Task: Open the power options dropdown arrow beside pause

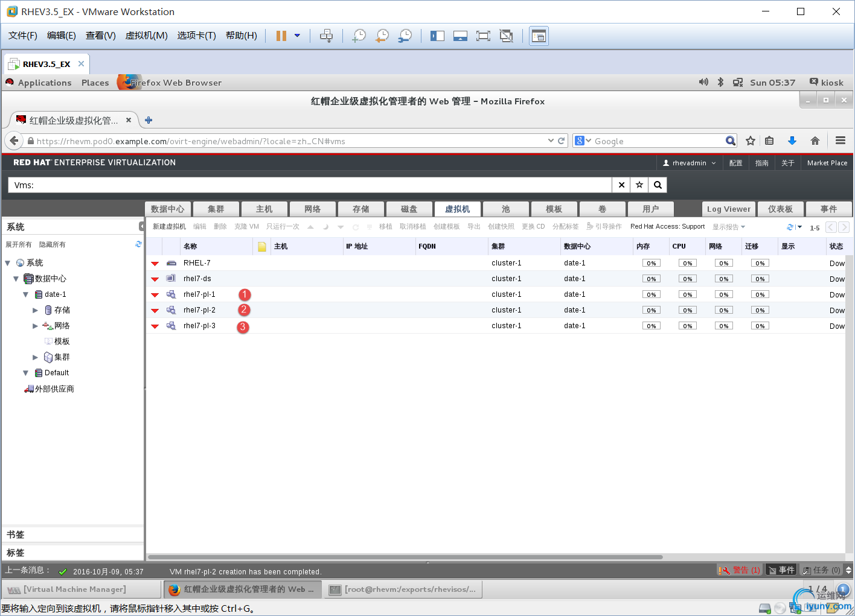Action: [x=297, y=36]
